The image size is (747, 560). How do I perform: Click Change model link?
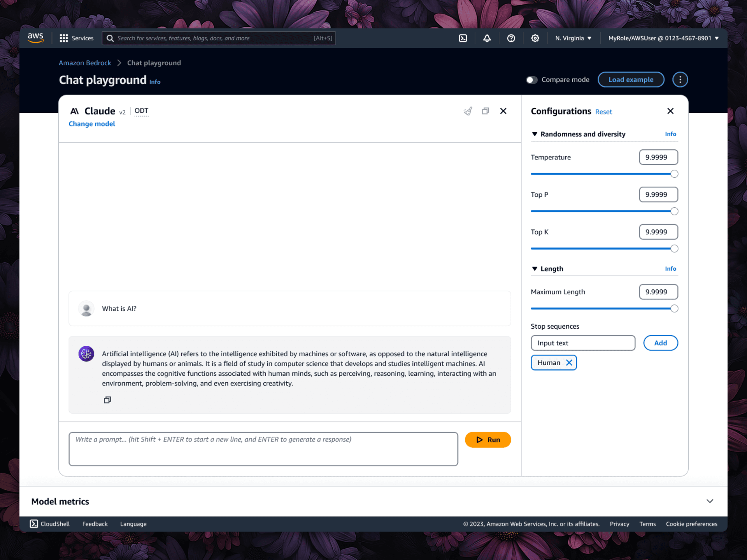[x=92, y=124]
